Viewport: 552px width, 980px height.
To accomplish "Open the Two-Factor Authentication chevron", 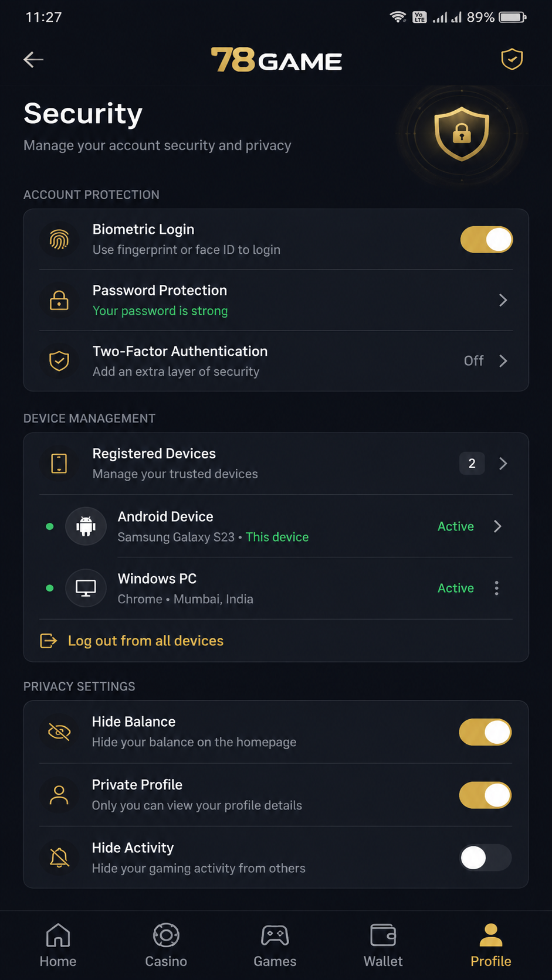I will point(503,361).
